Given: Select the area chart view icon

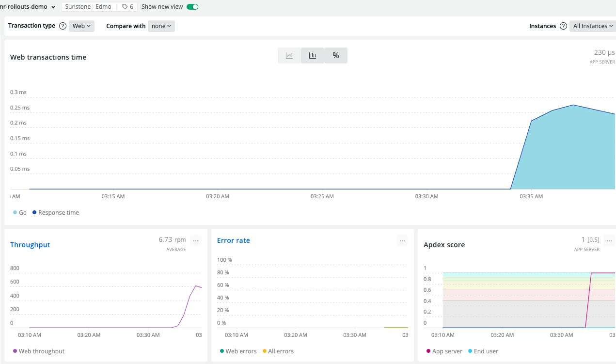Looking at the screenshot, I should [x=289, y=56].
